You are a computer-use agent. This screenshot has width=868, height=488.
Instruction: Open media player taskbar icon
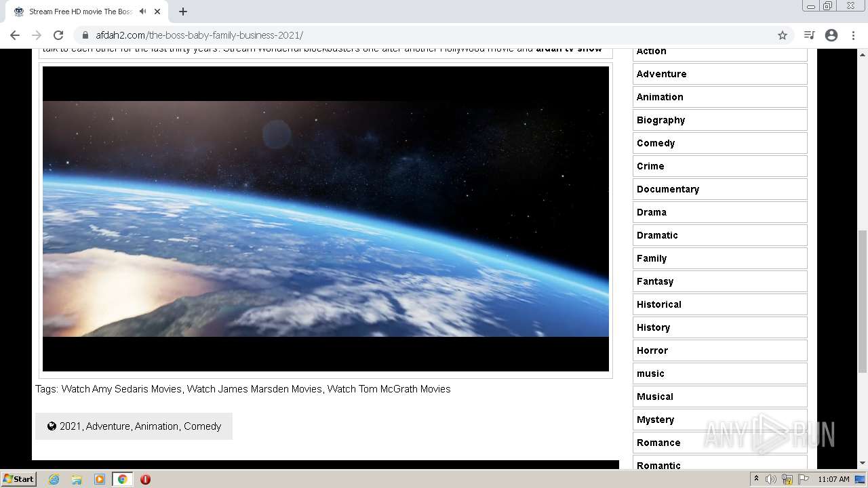pos(100,479)
